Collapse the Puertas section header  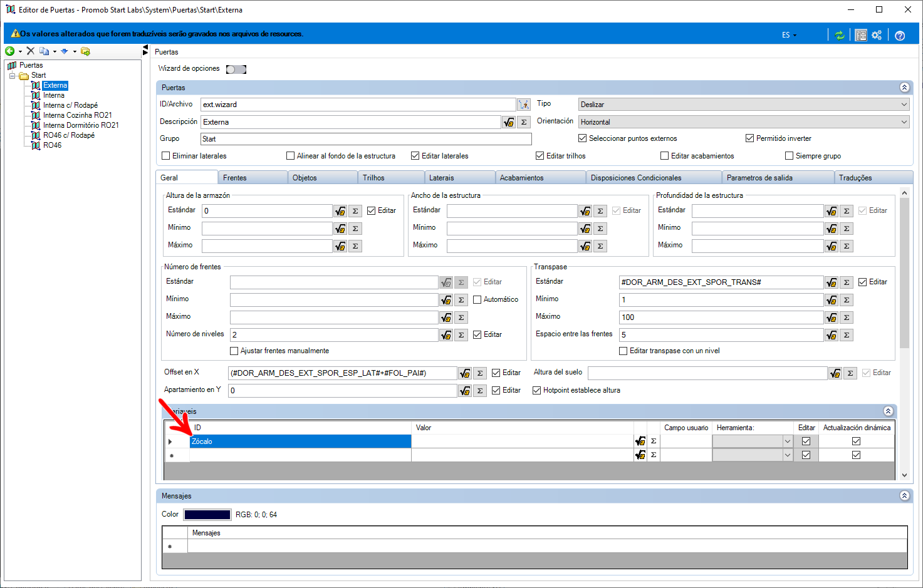coord(904,88)
